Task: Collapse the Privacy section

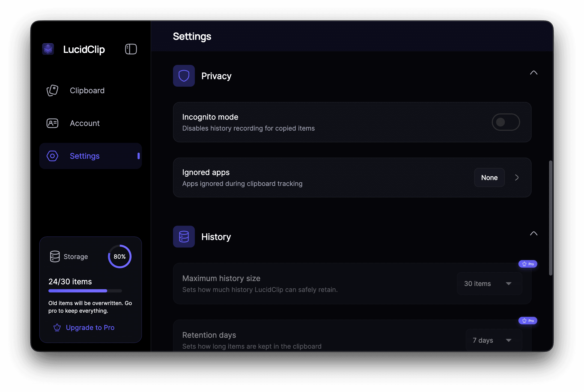Action: point(534,73)
